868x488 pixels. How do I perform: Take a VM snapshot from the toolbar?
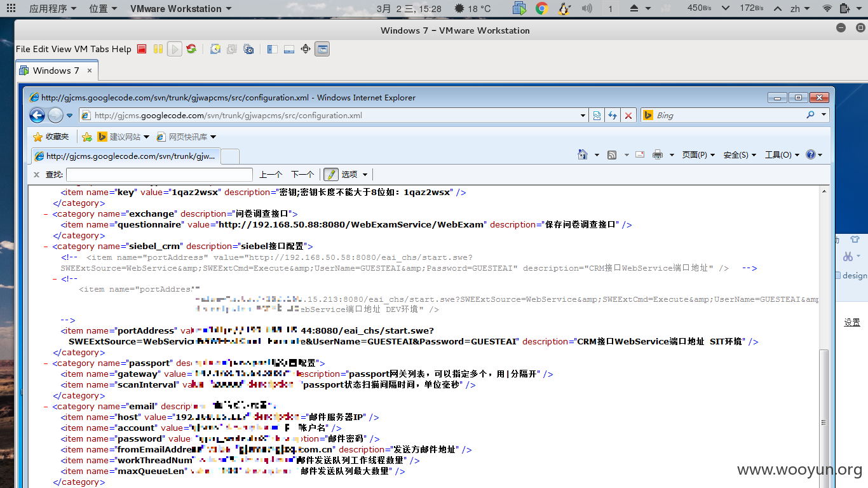pyautogui.click(x=215, y=49)
